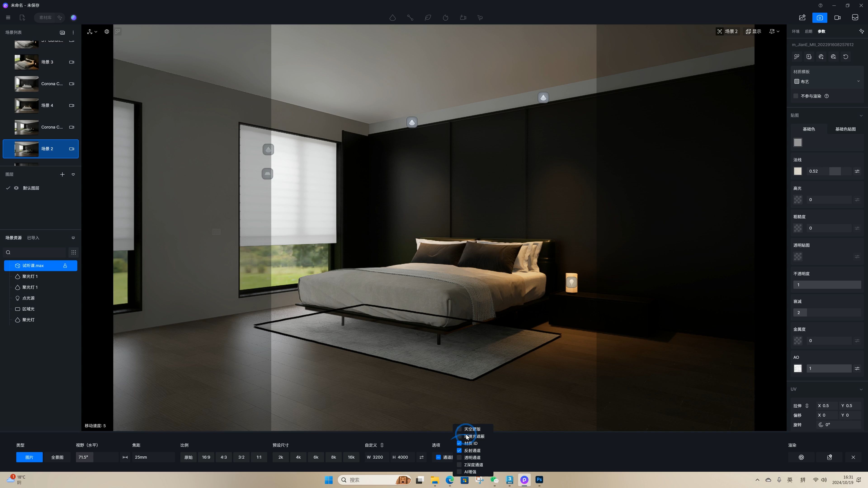Open the viewport layout dropdown top right
The image size is (868, 488).
click(774, 31)
